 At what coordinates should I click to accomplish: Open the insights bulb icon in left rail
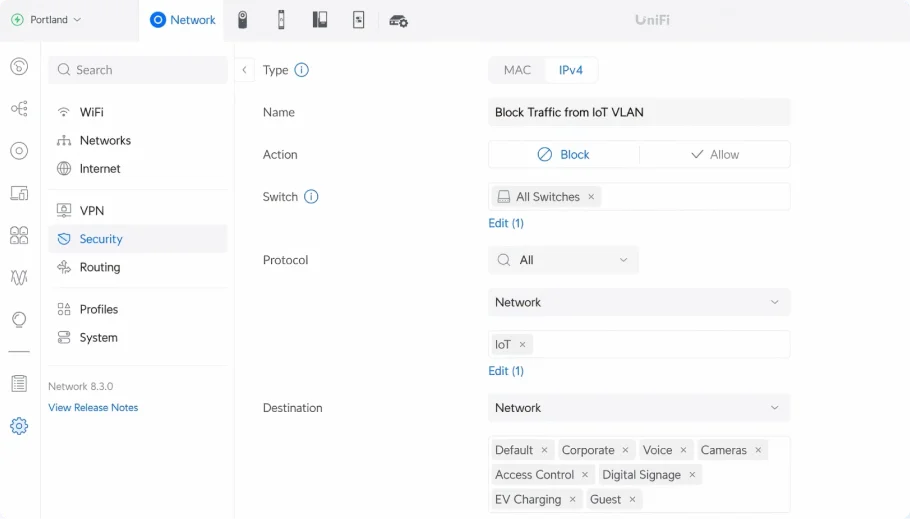19,320
